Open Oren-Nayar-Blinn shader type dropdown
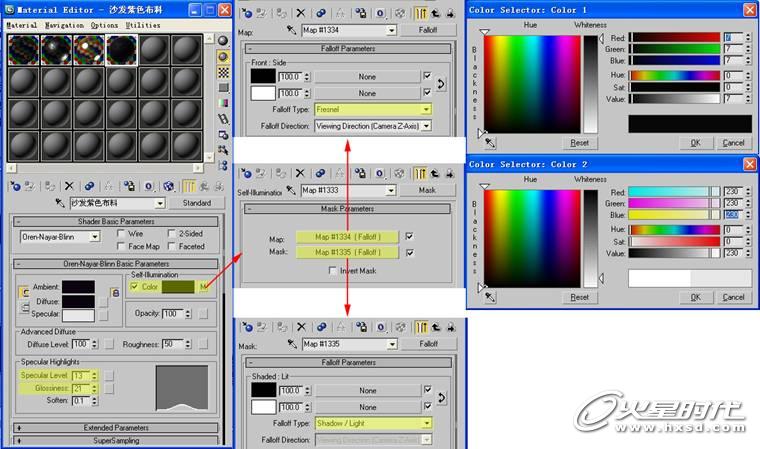This screenshot has width=760, height=449. pos(95,237)
